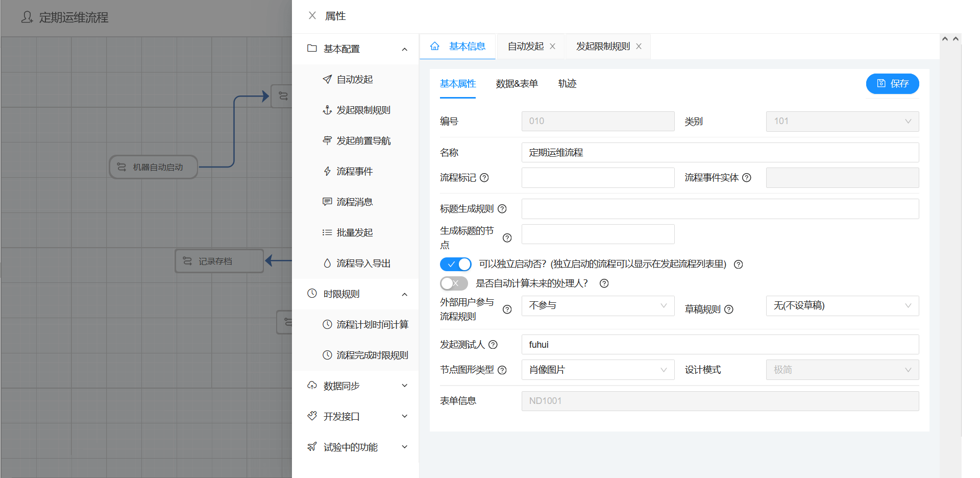This screenshot has width=980, height=478.
Task: Switch to the 数据&表单 tab
Action: (x=517, y=83)
